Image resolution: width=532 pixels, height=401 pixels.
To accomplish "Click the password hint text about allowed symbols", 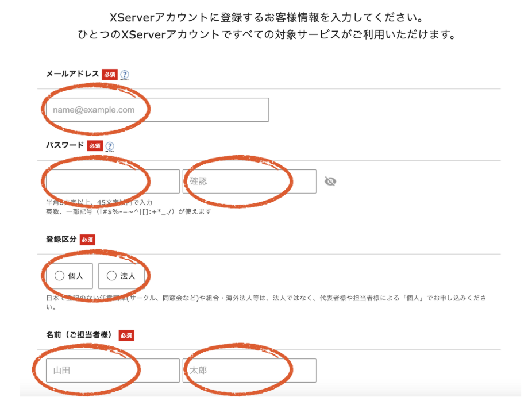I will tap(129, 211).
